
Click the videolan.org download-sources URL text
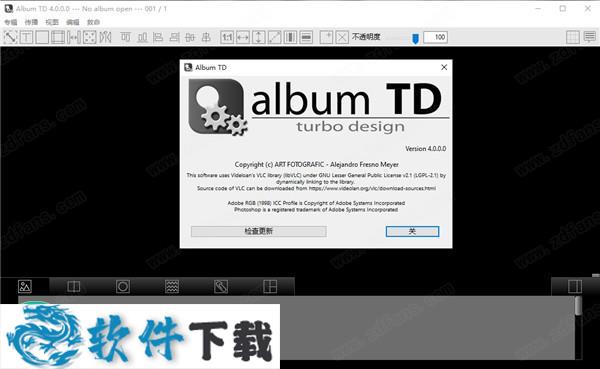(x=372, y=188)
